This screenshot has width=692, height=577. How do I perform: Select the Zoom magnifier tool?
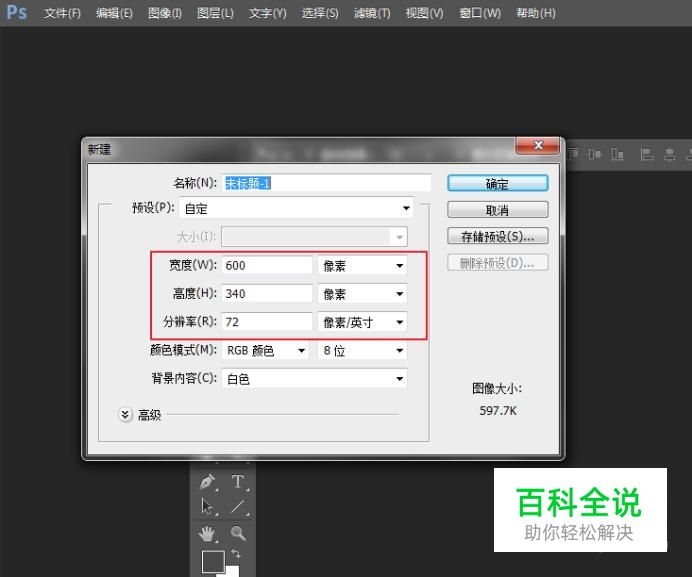point(238,533)
